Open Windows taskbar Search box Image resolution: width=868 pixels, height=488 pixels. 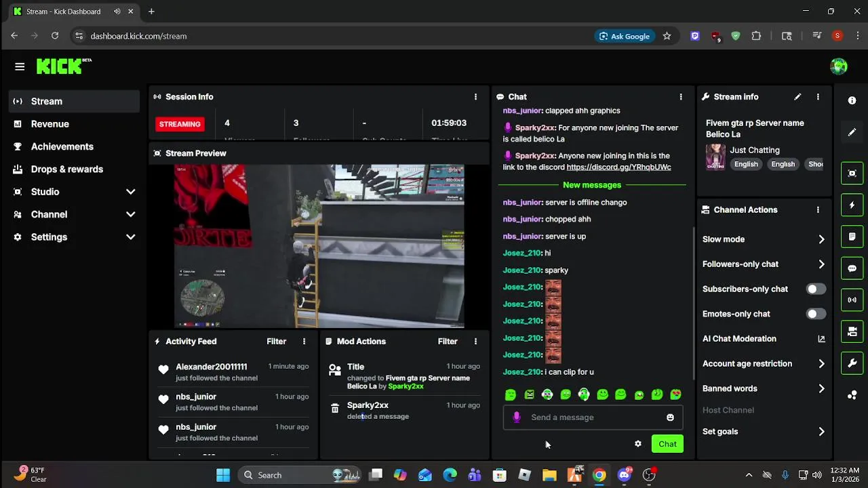pos(300,475)
